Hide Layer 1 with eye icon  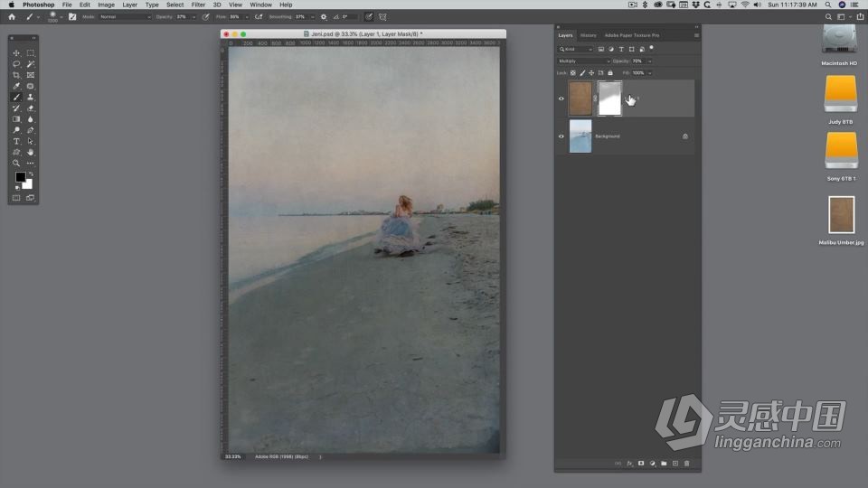[561, 99]
